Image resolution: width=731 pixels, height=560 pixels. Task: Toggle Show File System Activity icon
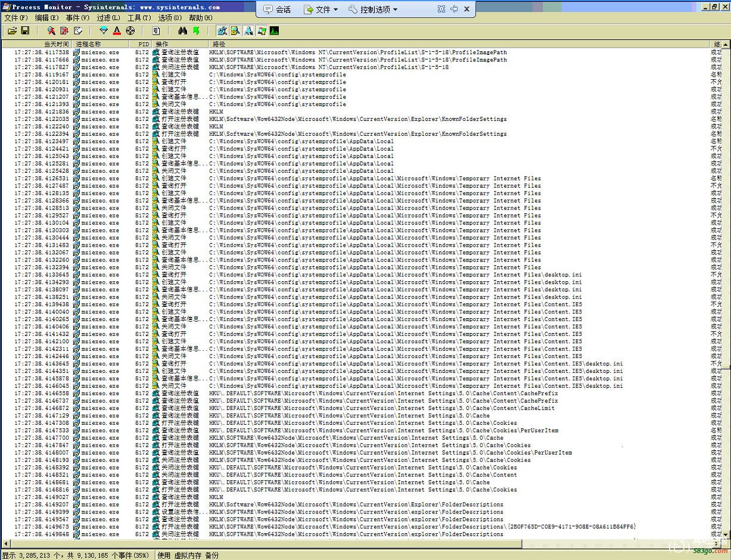tap(235, 31)
